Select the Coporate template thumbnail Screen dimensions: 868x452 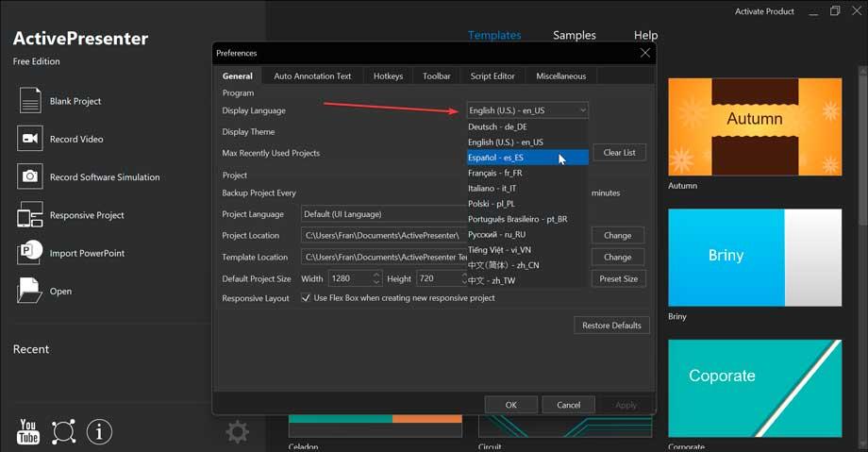[x=755, y=388]
